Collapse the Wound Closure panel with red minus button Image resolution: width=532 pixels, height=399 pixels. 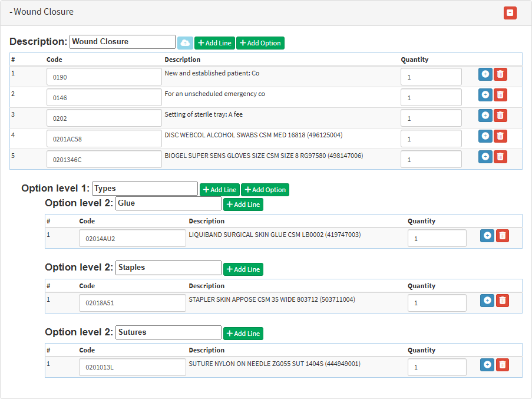point(510,13)
